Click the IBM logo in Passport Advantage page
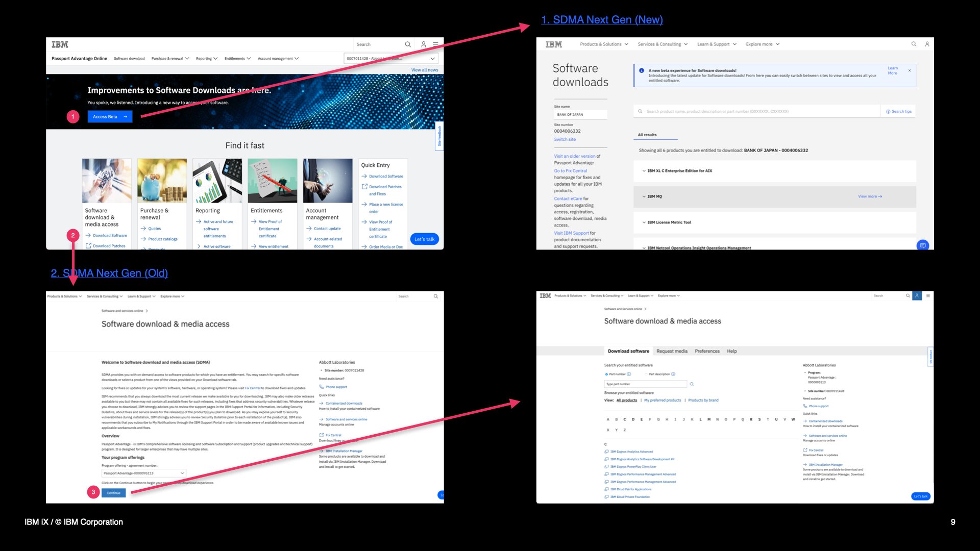This screenshot has width=980, height=551. point(60,44)
